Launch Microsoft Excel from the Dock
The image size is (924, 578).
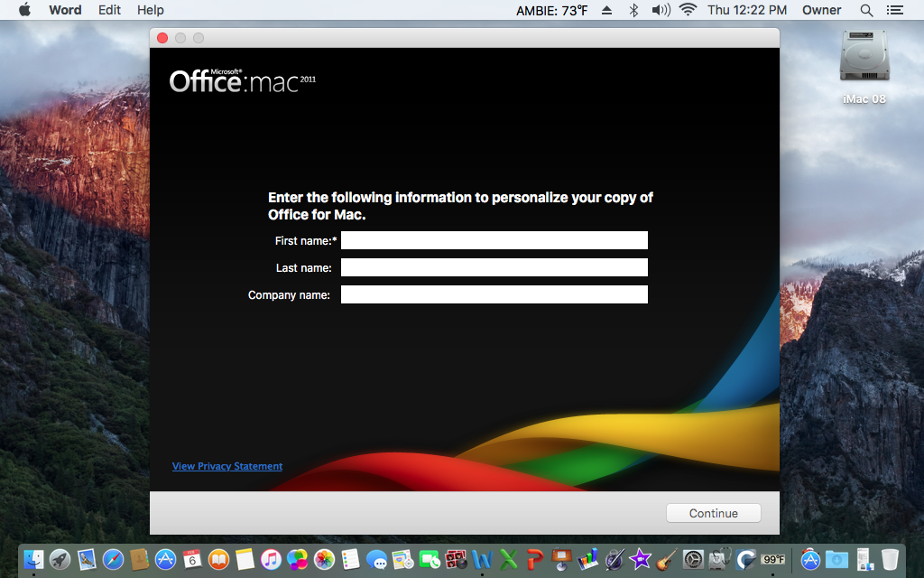[x=509, y=558]
